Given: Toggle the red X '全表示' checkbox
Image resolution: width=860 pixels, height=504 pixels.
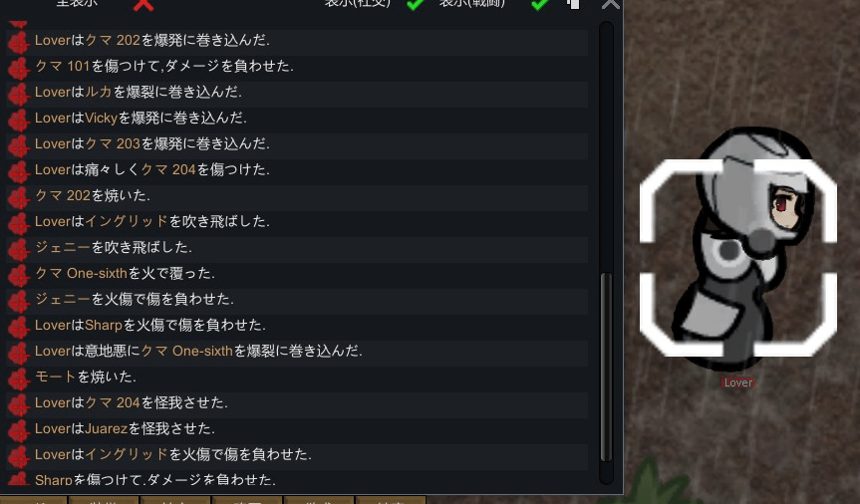Looking at the screenshot, I should [x=143, y=4].
